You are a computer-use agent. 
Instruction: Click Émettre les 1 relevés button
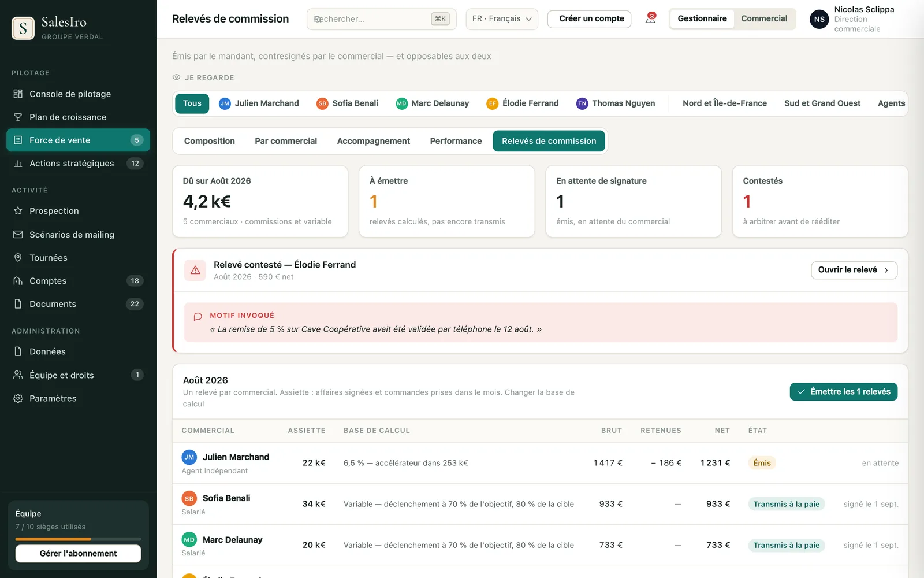click(844, 392)
